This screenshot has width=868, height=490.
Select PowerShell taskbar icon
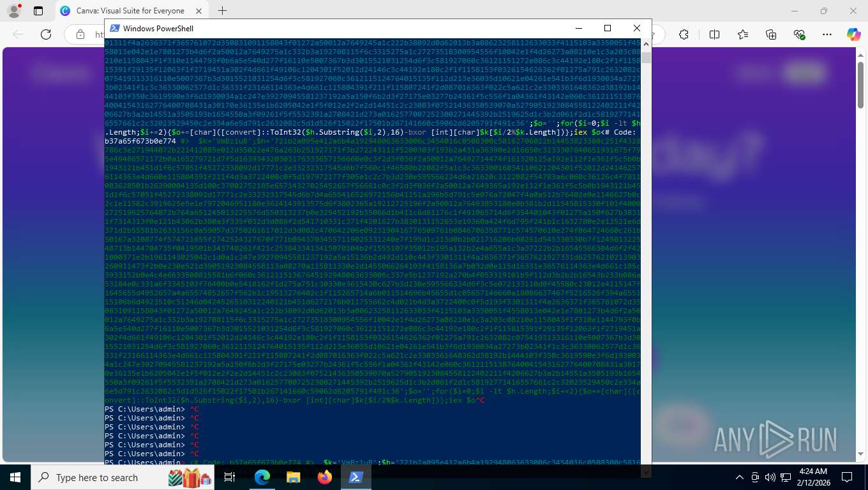(355, 477)
